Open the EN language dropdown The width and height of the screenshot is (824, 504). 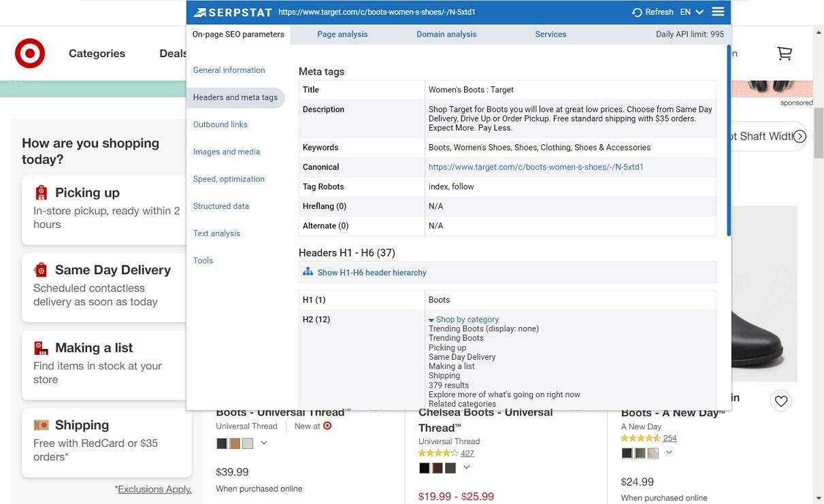click(x=691, y=12)
